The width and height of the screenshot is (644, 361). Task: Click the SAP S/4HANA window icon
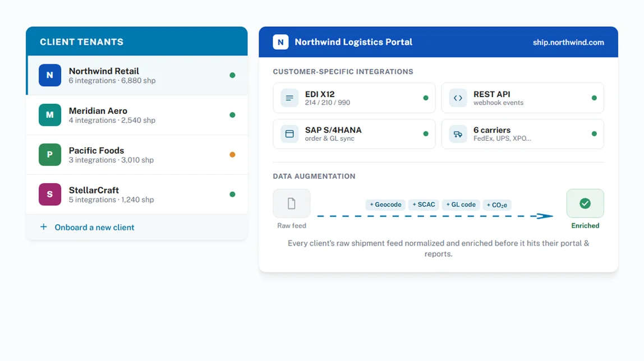(x=289, y=134)
